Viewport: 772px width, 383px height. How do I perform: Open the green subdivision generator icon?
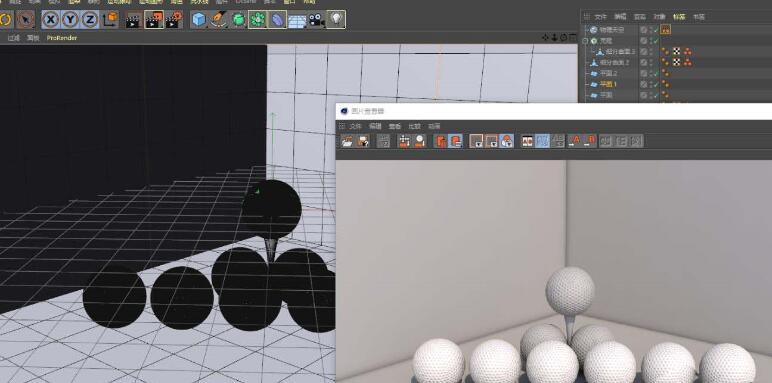[x=238, y=20]
